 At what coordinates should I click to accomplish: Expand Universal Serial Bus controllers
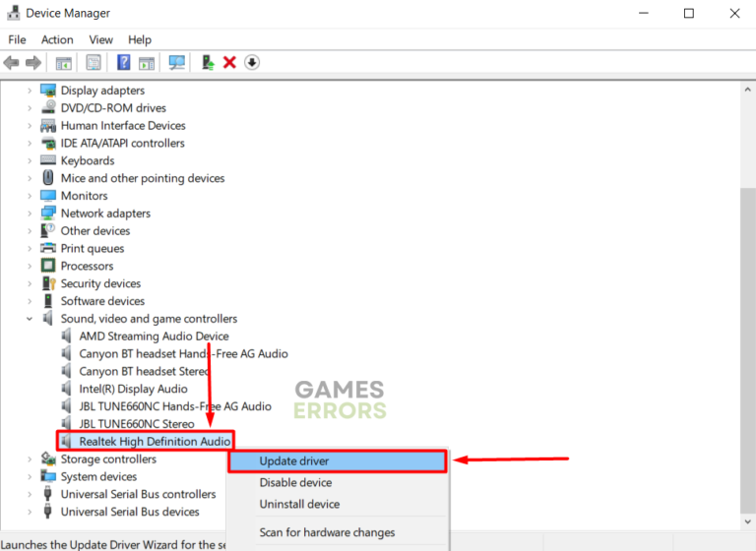[x=30, y=494]
